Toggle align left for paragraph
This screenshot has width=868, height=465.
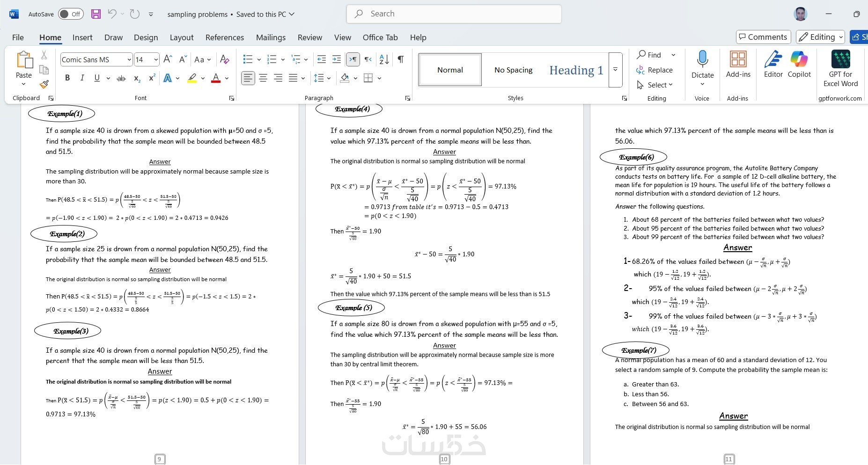point(248,78)
